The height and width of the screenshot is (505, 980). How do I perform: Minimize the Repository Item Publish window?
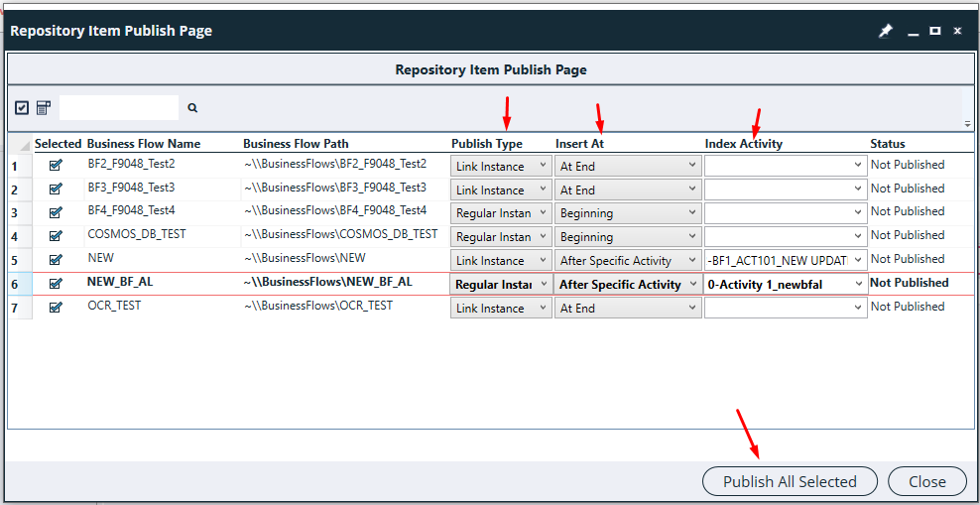click(912, 31)
